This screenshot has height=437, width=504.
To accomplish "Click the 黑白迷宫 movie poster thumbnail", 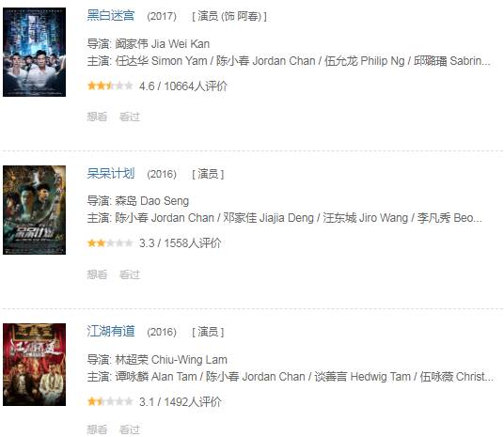I will point(35,52).
